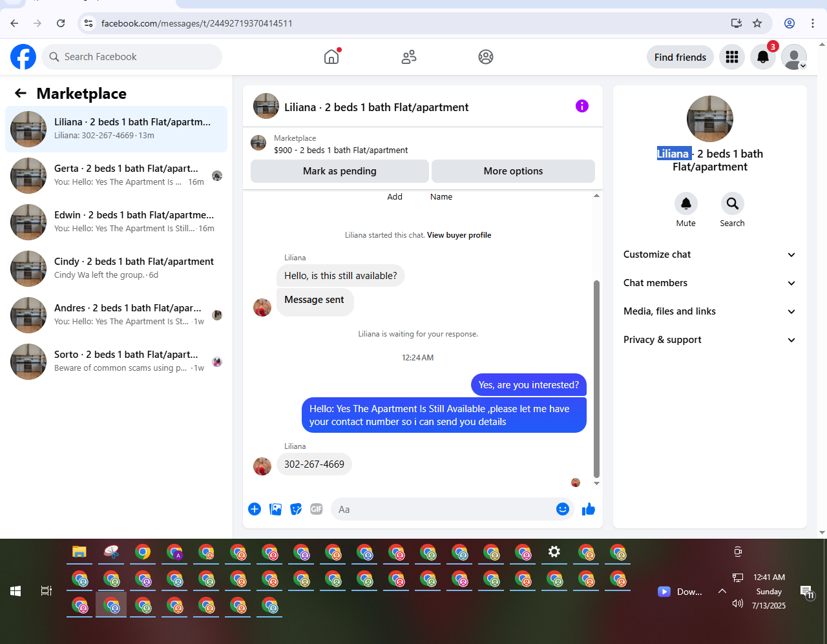Open the emoji picker icon
Viewport: 827px width, 644px height.
pos(563,509)
